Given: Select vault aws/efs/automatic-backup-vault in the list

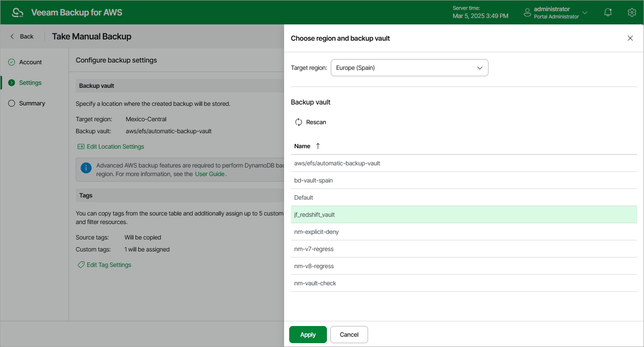Looking at the screenshot, I should click(x=464, y=163).
